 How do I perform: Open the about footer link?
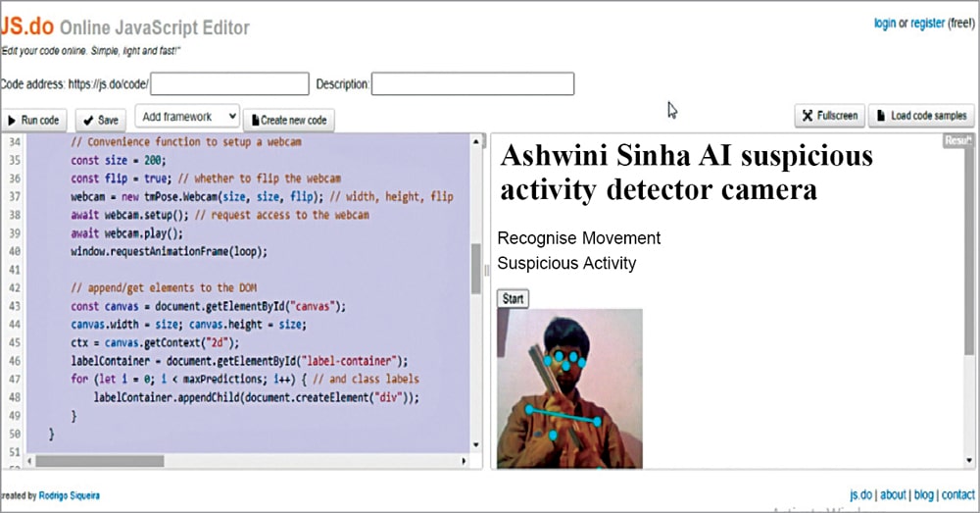893,495
